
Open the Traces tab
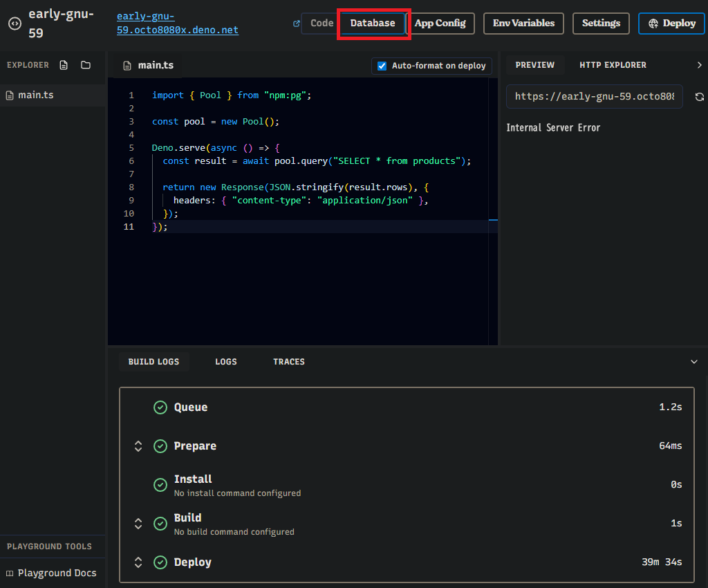click(x=288, y=362)
